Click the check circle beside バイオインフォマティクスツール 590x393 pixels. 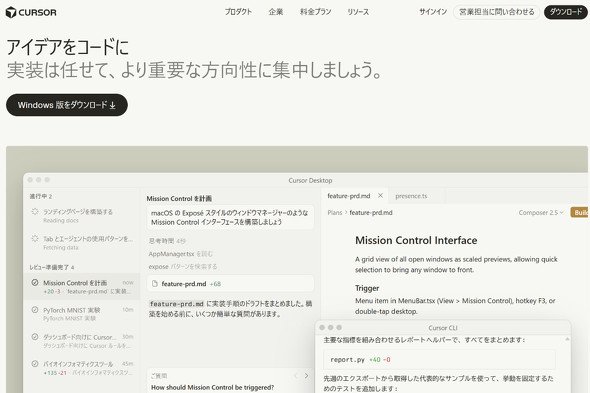point(35,364)
